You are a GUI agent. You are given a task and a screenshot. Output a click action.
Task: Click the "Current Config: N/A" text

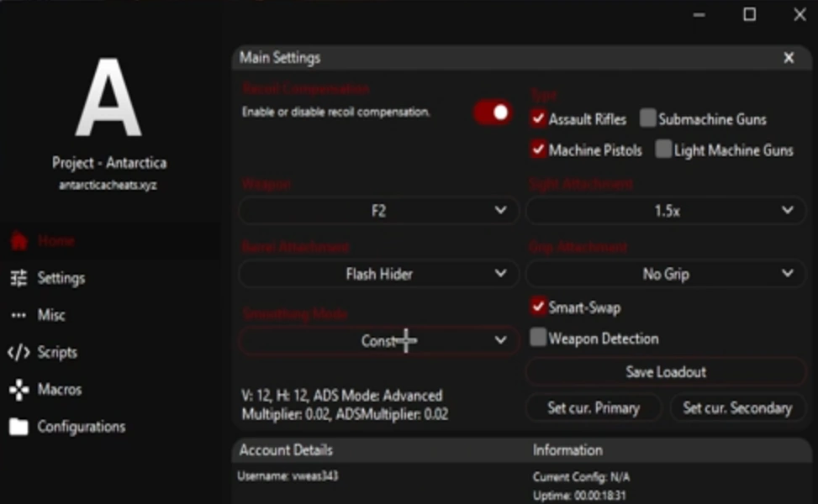pos(581,477)
